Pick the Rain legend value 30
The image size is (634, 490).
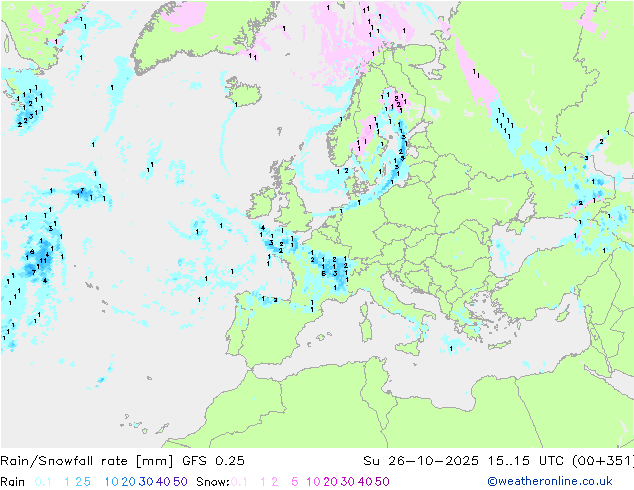146,482
